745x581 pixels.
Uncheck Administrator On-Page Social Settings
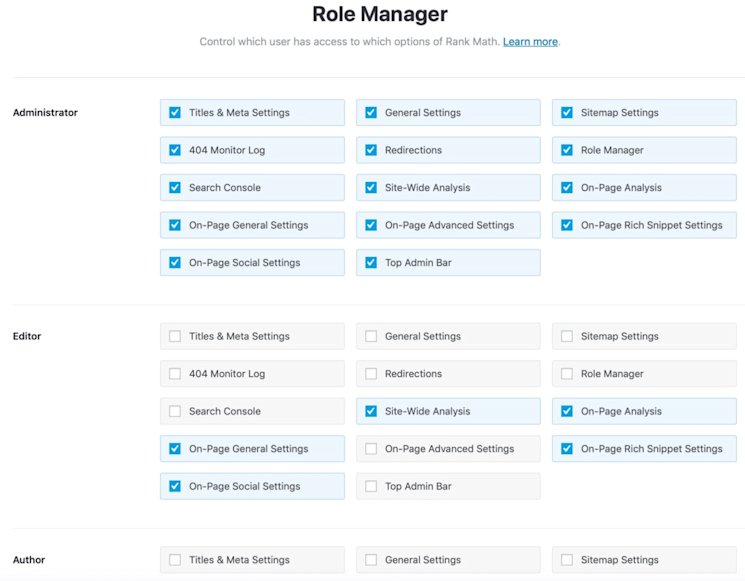pos(175,263)
